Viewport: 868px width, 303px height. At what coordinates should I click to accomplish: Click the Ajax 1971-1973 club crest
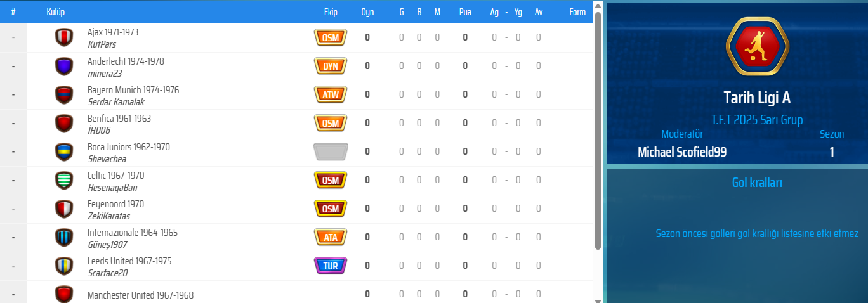pyautogui.click(x=65, y=37)
